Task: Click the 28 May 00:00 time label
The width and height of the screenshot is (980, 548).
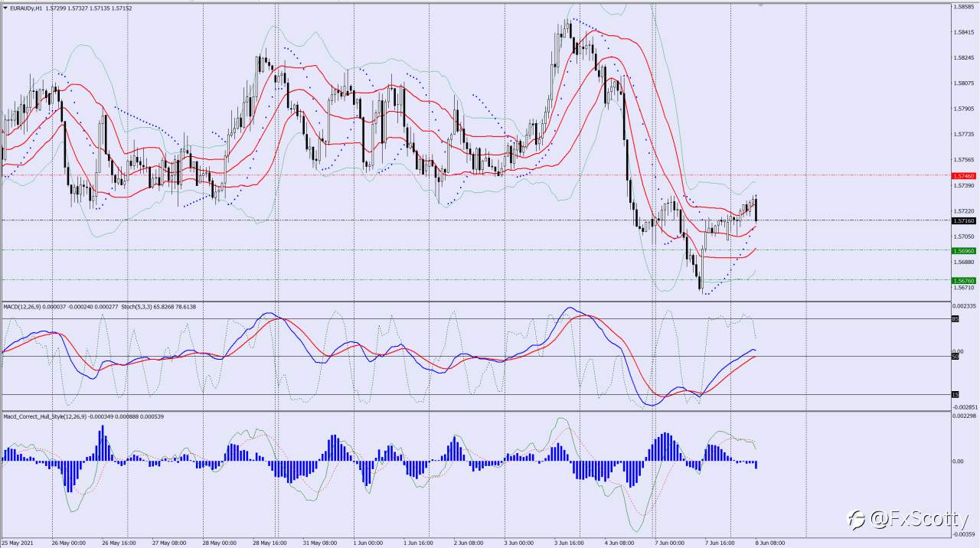Action: [220, 543]
